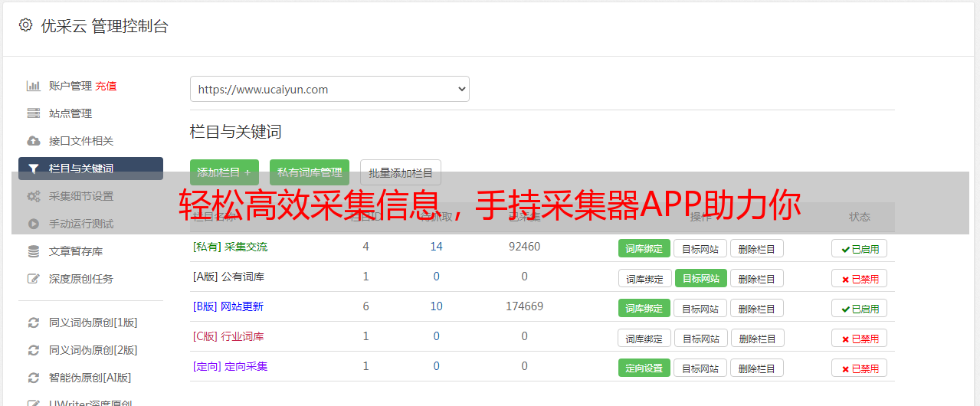Click 定向设置 for the 定向采集 row
Screen dimensions: 980x406
(644, 368)
